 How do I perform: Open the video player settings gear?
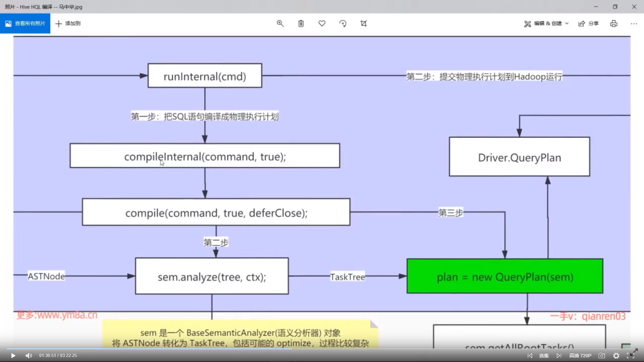616,356
